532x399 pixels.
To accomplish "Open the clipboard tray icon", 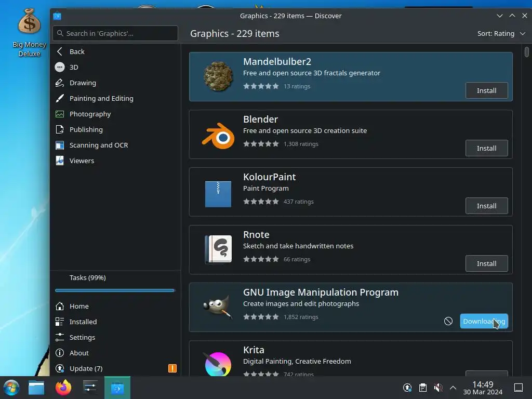I will [x=423, y=388].
